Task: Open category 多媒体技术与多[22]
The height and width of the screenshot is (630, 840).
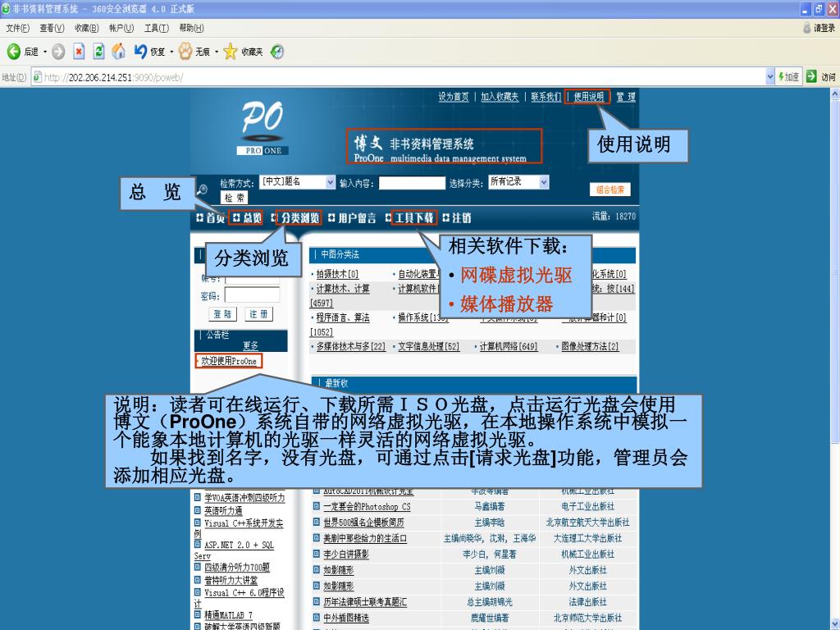Action: click(350, 347)
